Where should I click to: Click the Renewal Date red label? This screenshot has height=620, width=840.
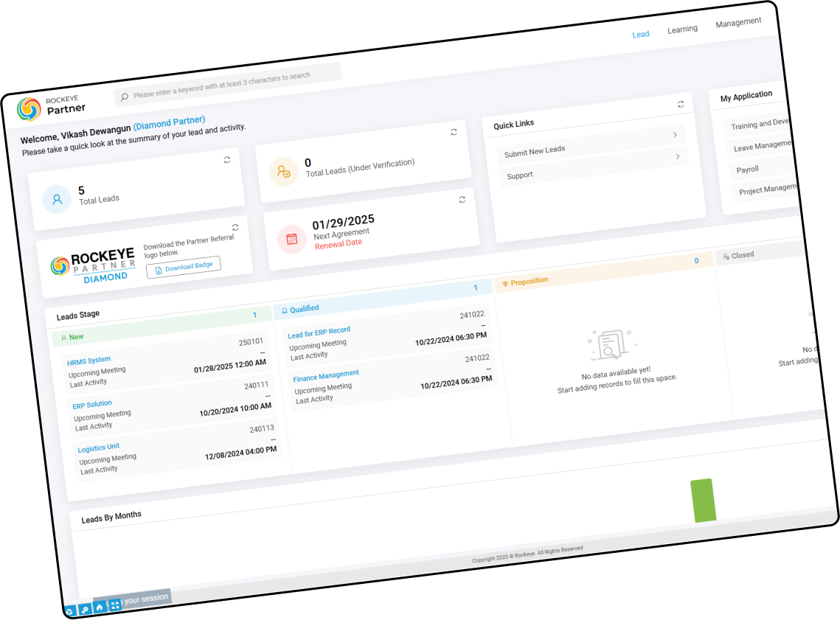click(x=338, y=244)
